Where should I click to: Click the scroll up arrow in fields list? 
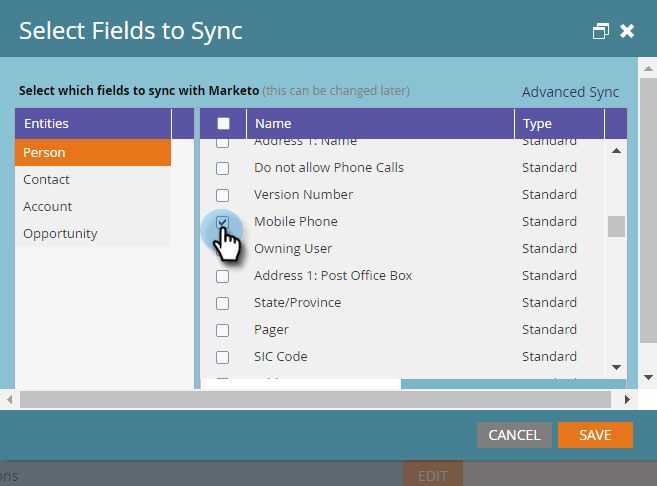(x=616, y=151)
